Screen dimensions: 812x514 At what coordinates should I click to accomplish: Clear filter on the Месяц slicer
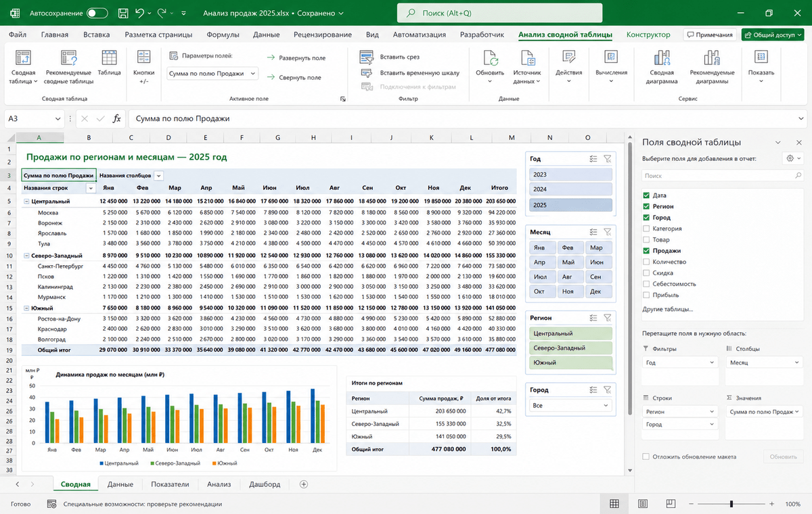(x=607, y=232)
